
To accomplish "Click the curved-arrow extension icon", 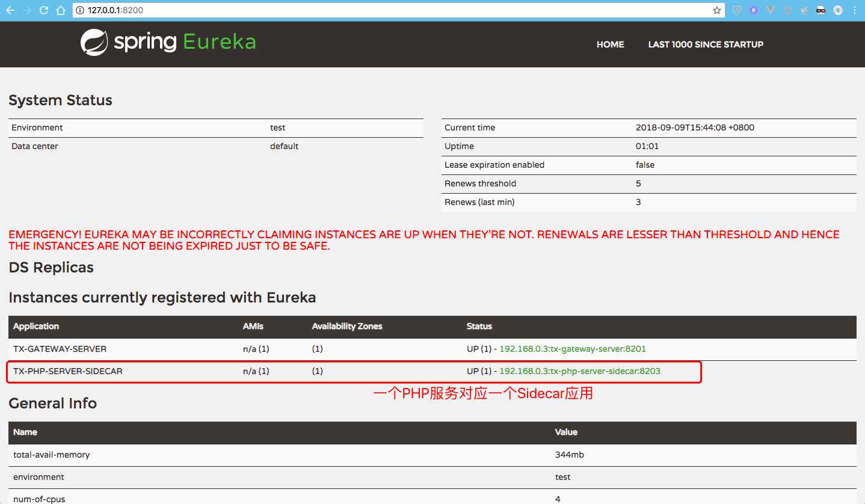I will [x=787, y=10].
